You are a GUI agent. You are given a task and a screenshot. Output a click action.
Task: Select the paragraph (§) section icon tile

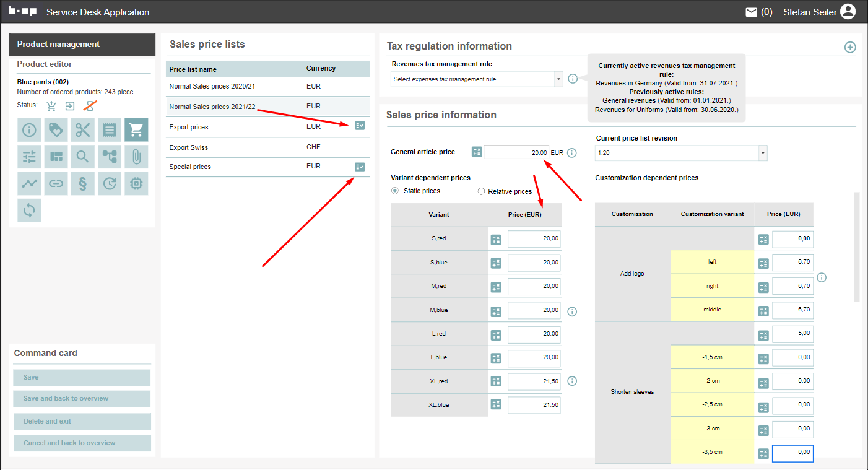click(x=83, y=183)
